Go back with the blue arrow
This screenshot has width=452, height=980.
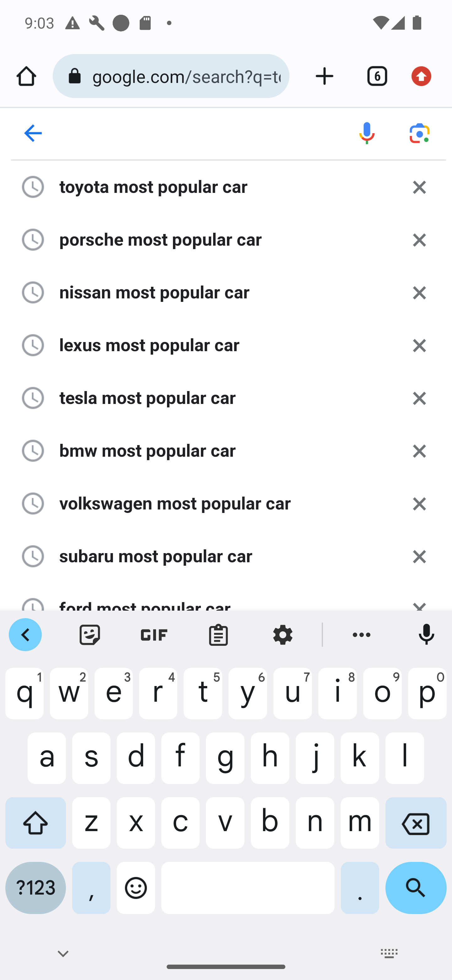[x=33, y=133]
